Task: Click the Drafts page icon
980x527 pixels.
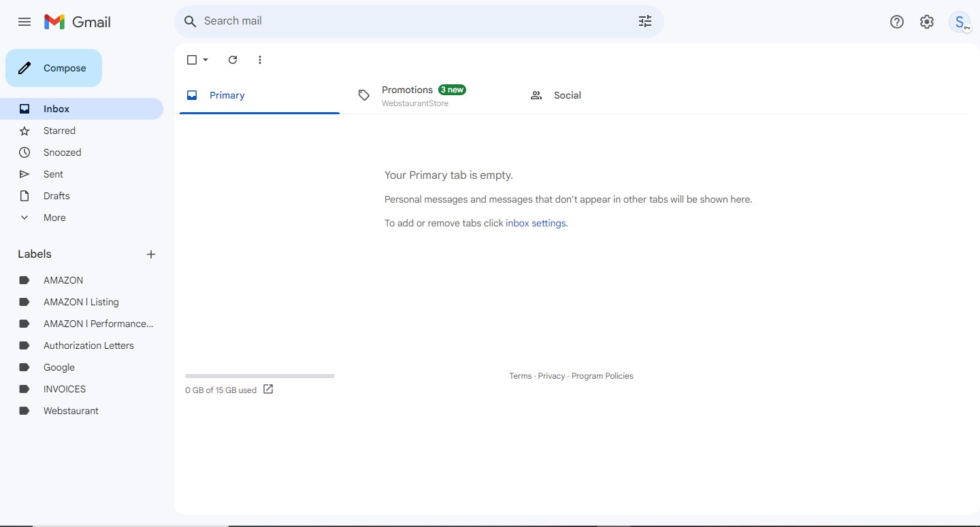Action: point(24,196)
